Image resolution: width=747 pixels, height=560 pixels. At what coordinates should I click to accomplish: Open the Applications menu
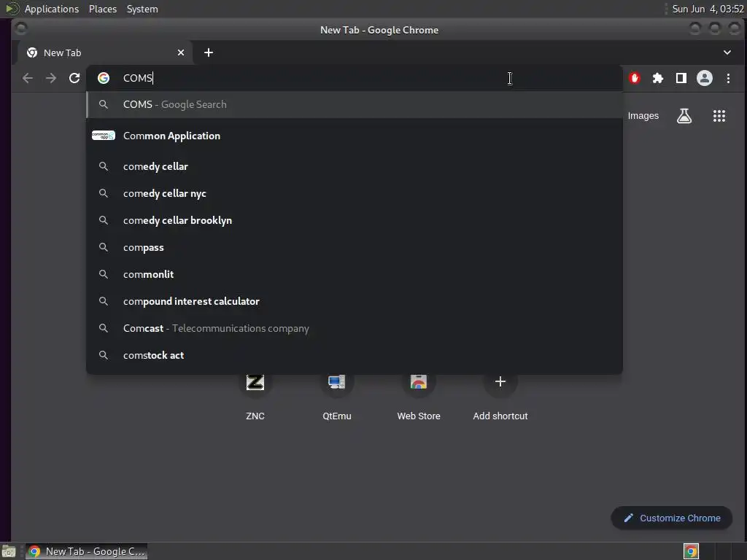tap(52, 9)
